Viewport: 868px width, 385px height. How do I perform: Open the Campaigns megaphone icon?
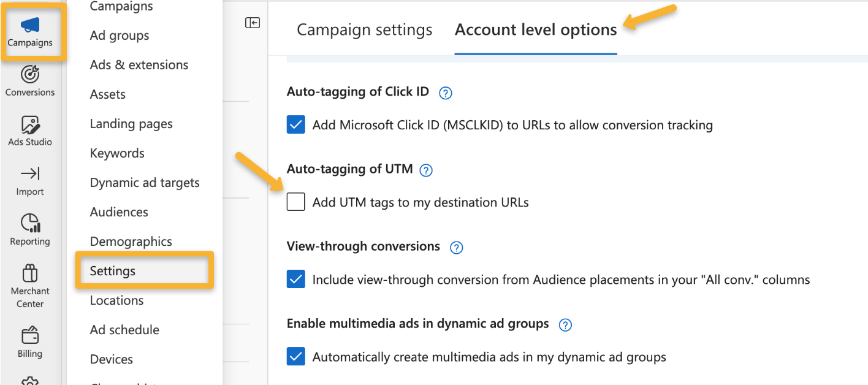30,26
